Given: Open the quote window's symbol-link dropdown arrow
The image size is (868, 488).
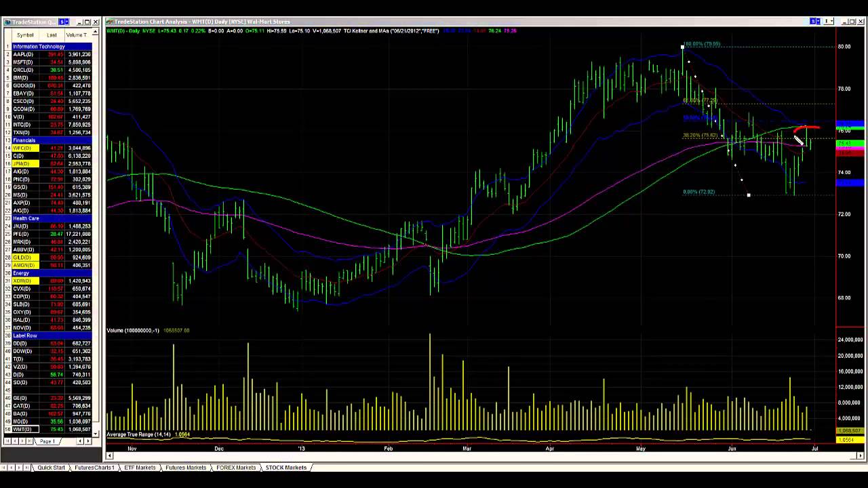Looking at the screenshot, I should click(66, 22).
